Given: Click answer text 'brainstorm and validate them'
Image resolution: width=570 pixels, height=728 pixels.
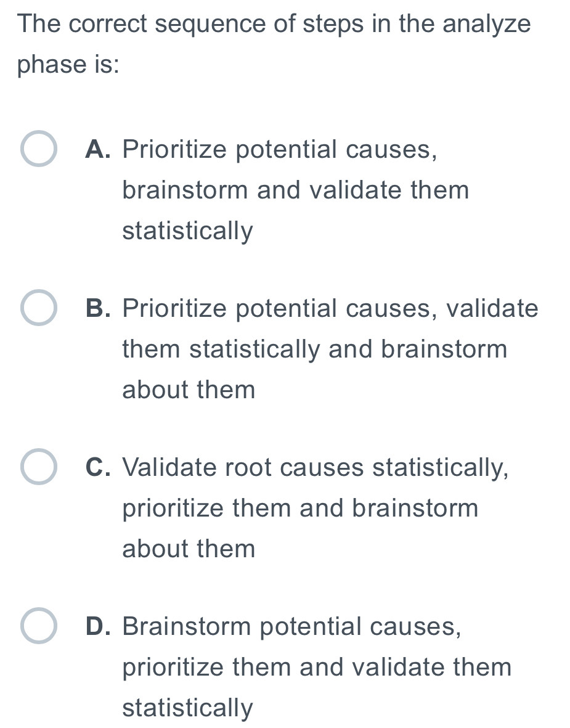Looking at the screenshot, I should click(x=296, y=190).
